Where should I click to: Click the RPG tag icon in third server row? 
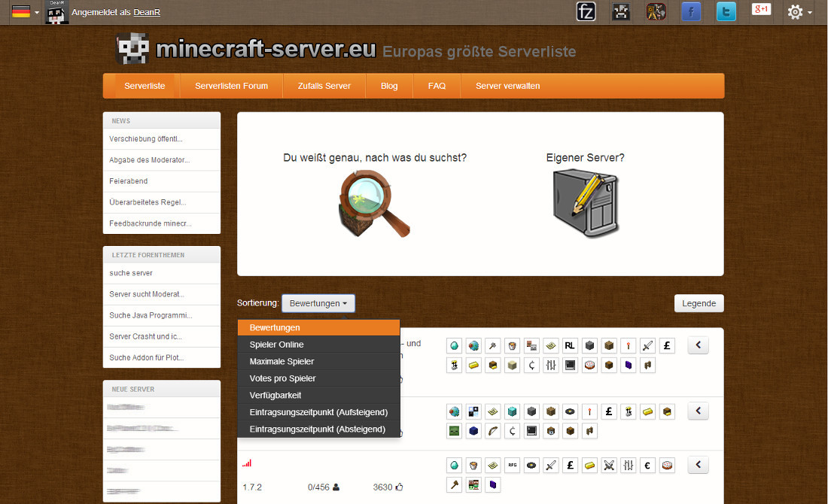coord(513,465)
